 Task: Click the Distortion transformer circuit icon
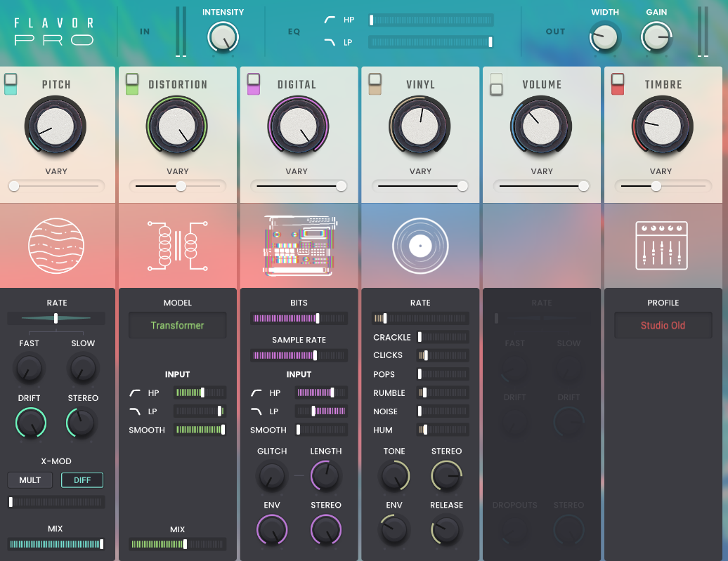click(x=177, y=246)
